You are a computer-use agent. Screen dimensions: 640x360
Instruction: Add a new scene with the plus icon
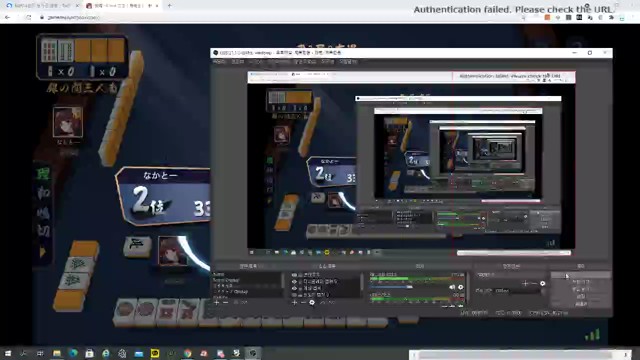click(216, 302)
